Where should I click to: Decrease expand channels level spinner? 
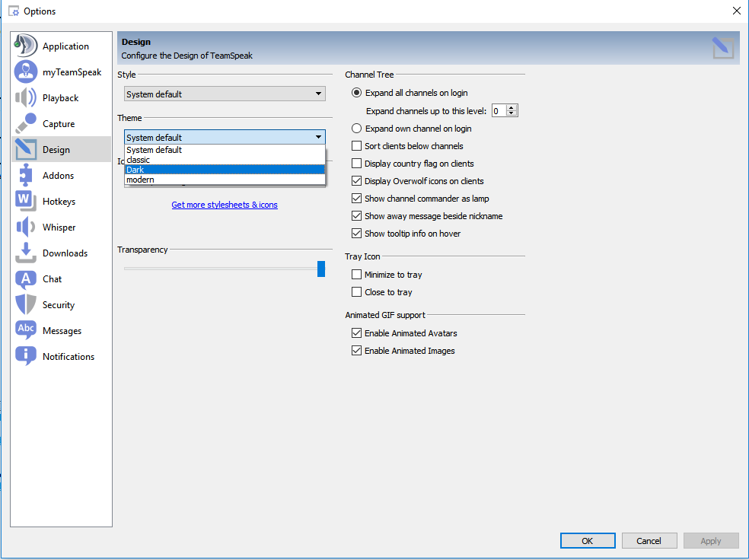point(512,113)
